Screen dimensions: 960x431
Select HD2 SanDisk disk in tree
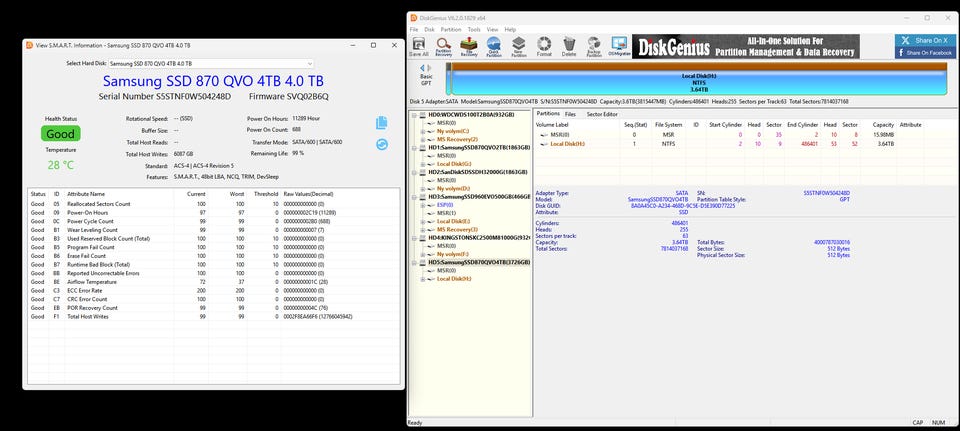[x=478, y=172]
